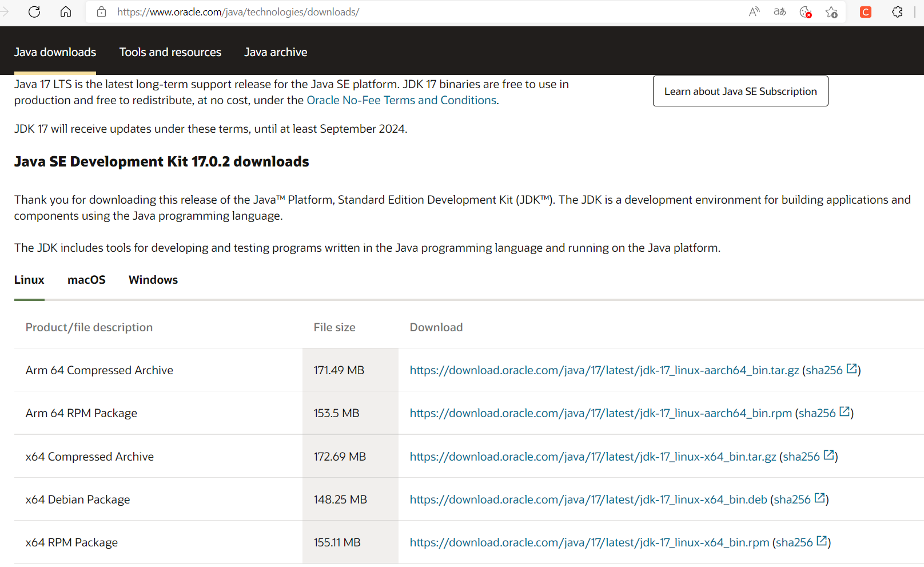The image size is (924, 567).
Task: Click the 153.5 MB file size cell
Action: point(351,413)
